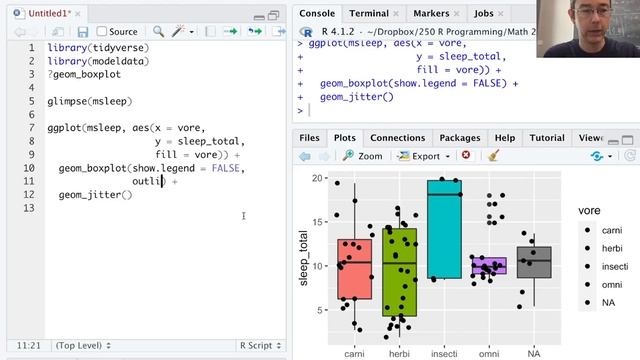Open the Export dropdown menu
The width and height of the screenshot is (640, 360).
[x=424, y=156]
